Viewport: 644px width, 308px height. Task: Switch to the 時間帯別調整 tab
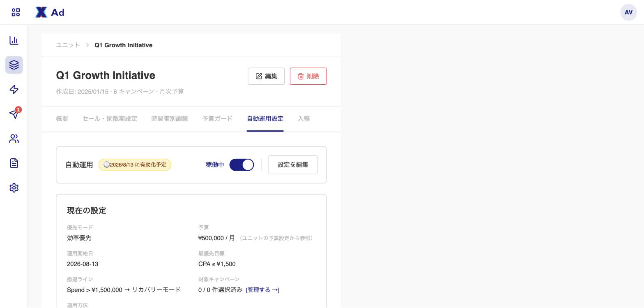click(170, 119)
